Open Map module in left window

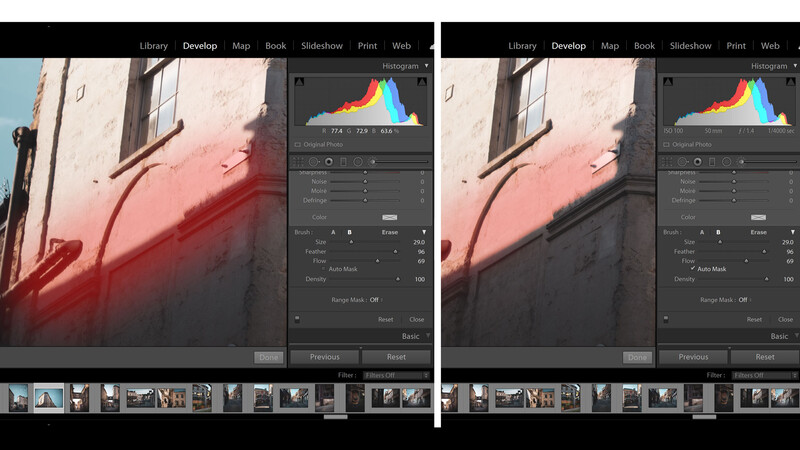[241, 45]
